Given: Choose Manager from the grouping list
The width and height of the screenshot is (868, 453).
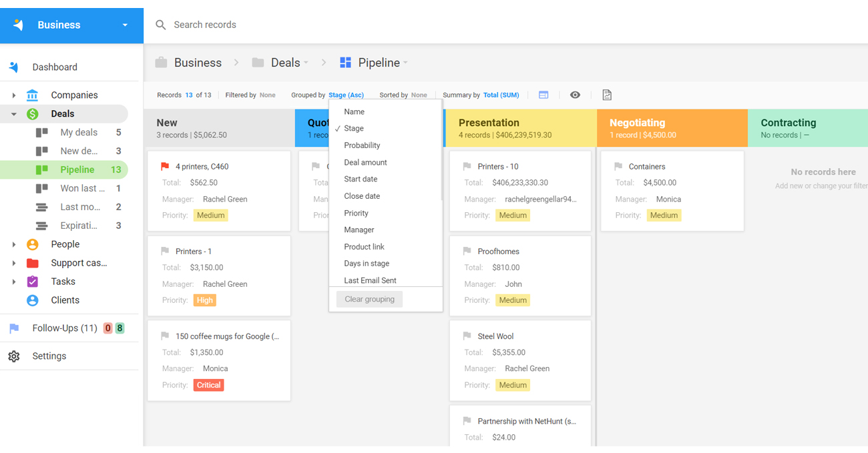Looking at the screenshot, I should [359, 230].
